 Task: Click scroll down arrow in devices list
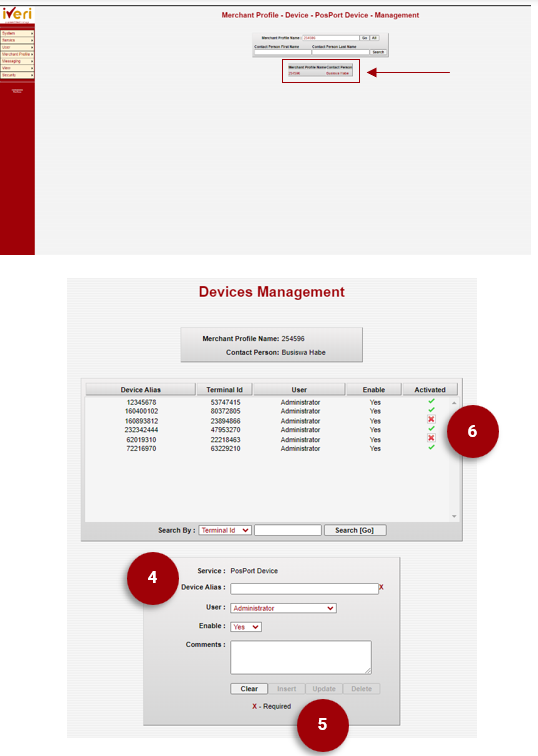[x=454, y=516]
